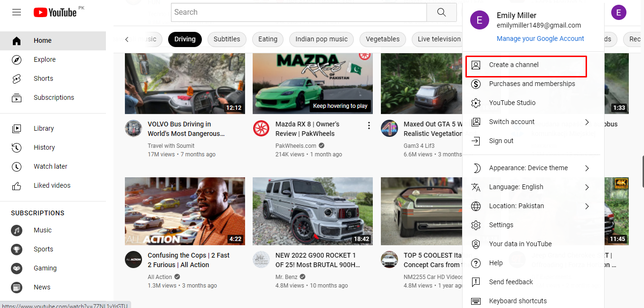Image resolution: width=644 pixels, height=308 pixels.
Task: Open Keyboard shortcuts from the menu
Action: tap(518, 300)
